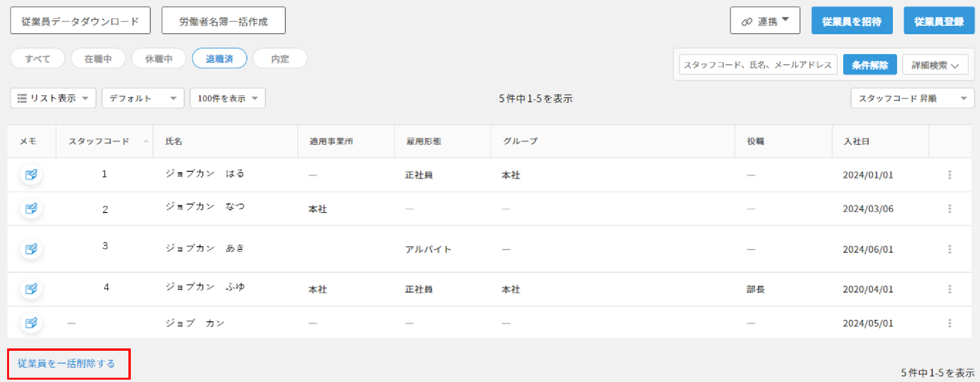The height and width of the screenshot is (382, 980).
Task: Open the リスト表示 view dropdown
Action: point(53,98)
